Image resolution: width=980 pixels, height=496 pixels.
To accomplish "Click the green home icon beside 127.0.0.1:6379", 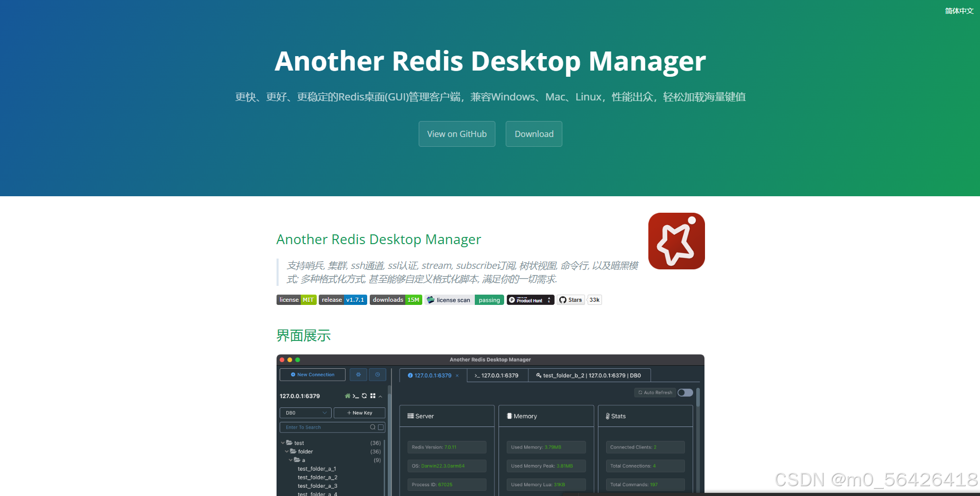I will (348, 396).
